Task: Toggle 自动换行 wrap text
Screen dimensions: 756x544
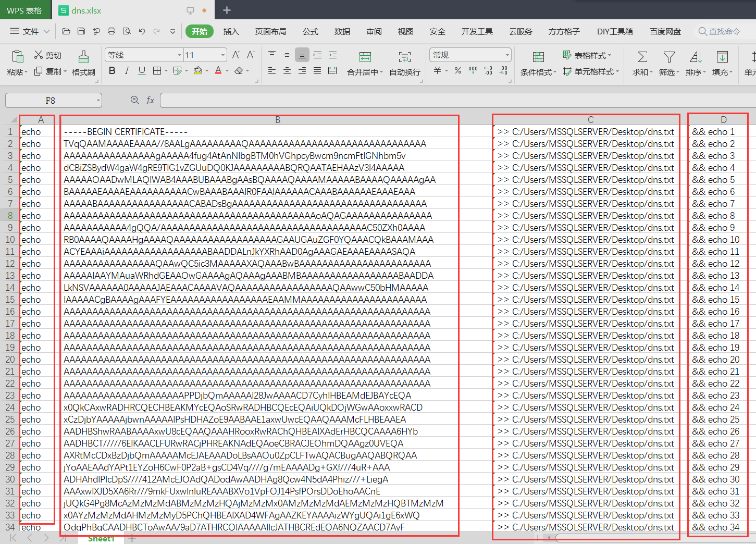Action: 405,64
